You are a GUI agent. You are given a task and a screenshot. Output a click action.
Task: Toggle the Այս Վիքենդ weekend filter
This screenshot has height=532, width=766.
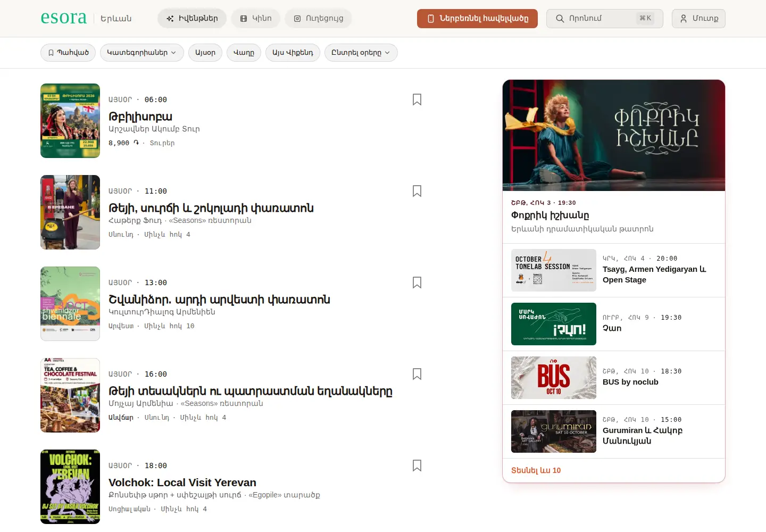(293, 53)
